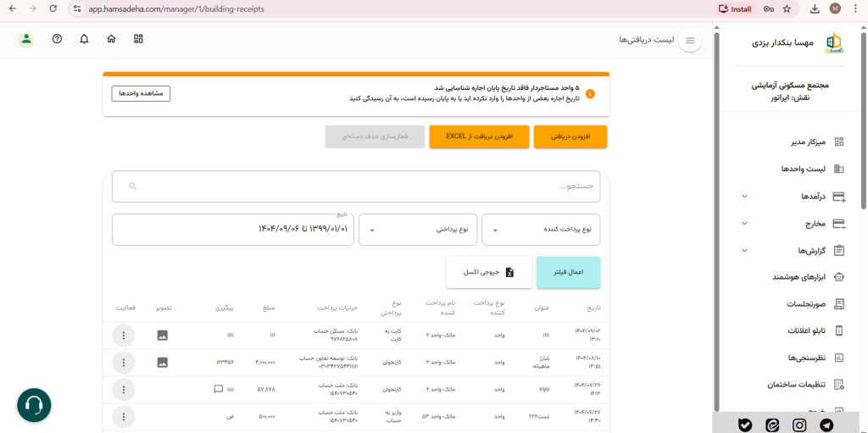The width and height of the screenshot is (868, 433).
Task: Open the browser password key icon
Action: tap(768, 8)
